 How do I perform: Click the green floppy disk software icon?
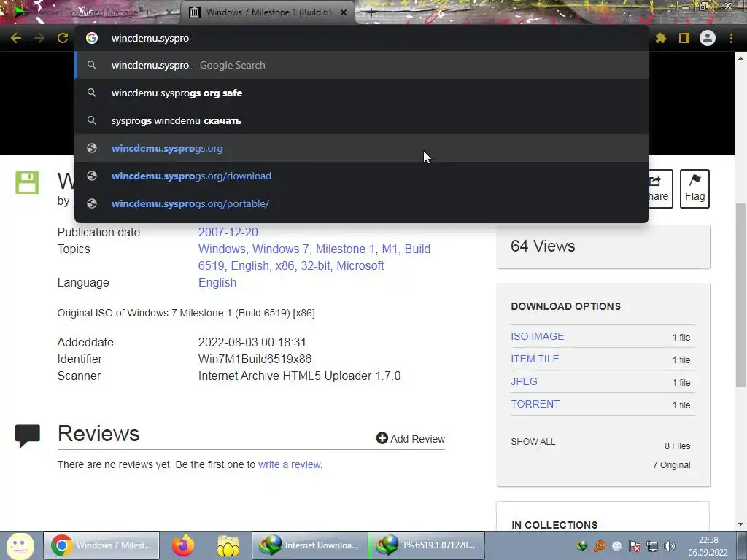tap(27, 182)
